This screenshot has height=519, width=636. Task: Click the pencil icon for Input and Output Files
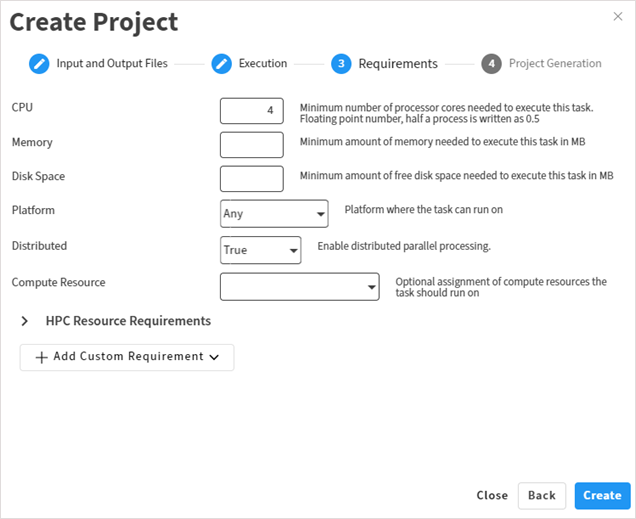click(39, 64)
